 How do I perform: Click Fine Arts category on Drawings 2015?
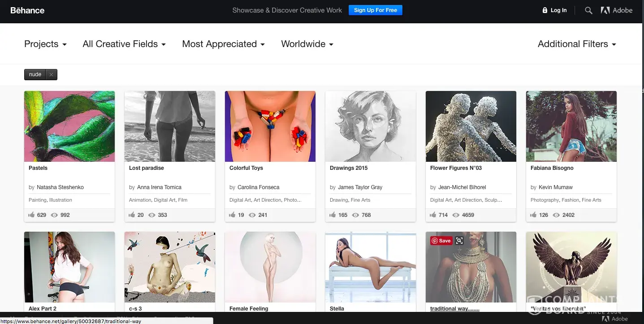click(360, 200)
